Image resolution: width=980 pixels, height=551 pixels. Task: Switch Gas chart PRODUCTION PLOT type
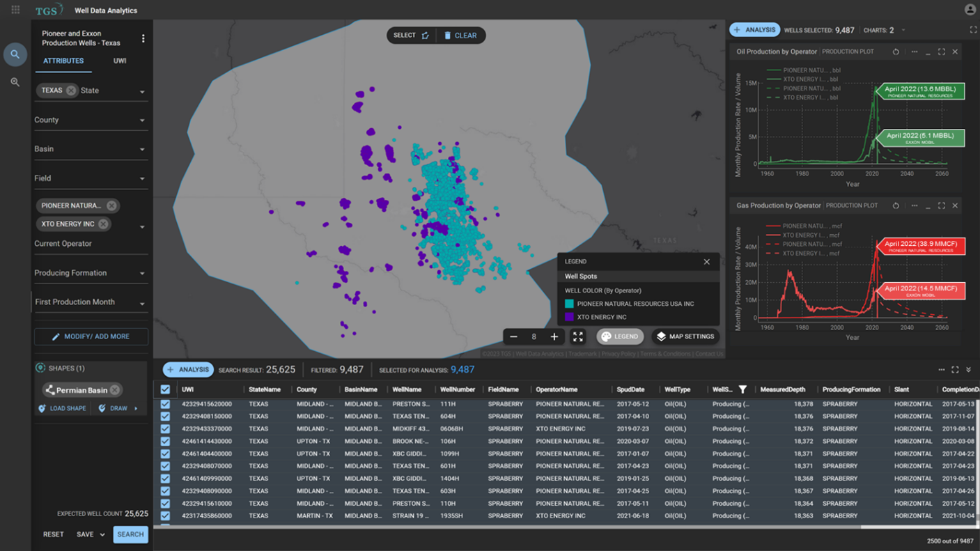[851, 205]
